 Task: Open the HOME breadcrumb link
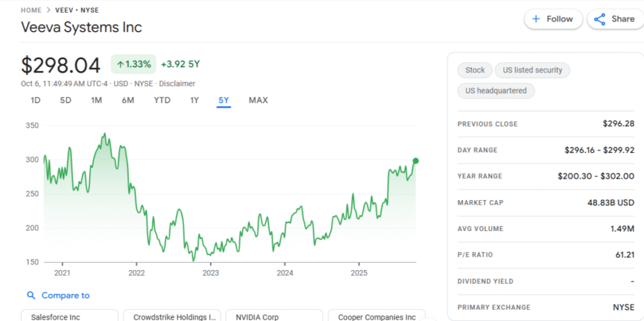(31, 10)
